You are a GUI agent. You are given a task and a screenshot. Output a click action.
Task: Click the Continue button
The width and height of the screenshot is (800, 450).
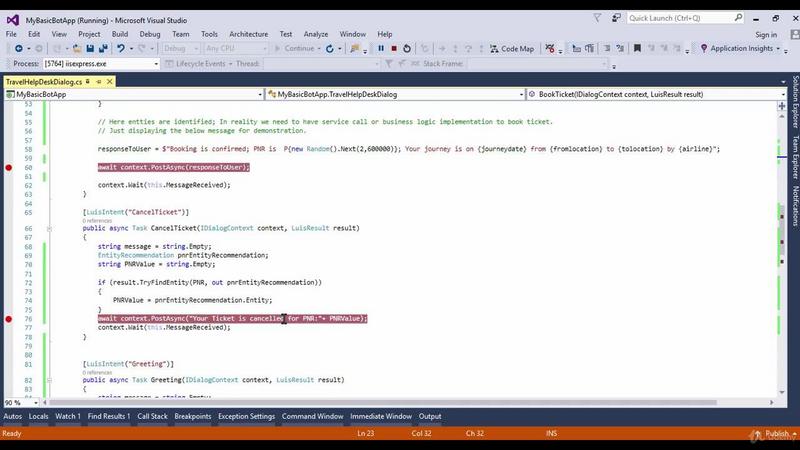pyautogui.click(x=295, y=48)
